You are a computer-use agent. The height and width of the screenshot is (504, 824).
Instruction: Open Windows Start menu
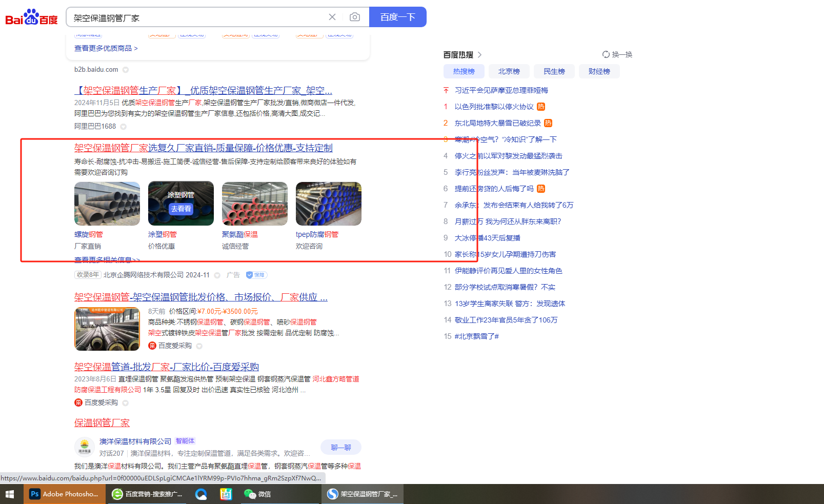click(9, 494)
